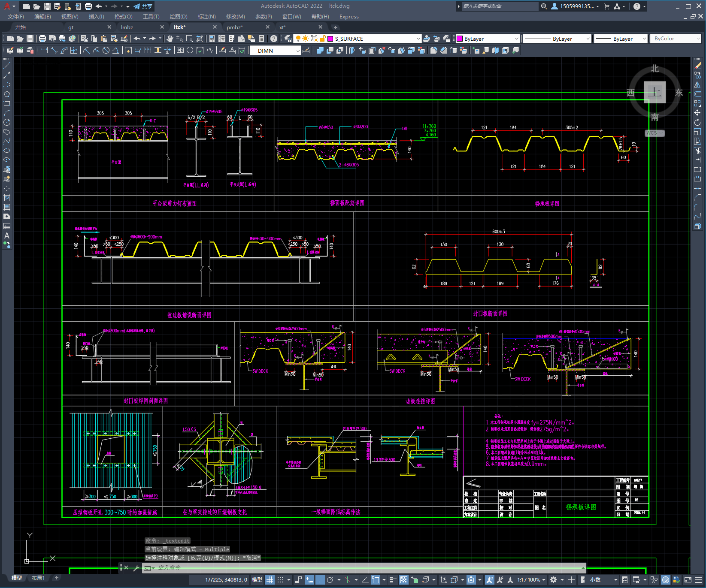Click the Tolerance dimension tool icon
The height and width of the screenshot is (588, 706).
180,50
